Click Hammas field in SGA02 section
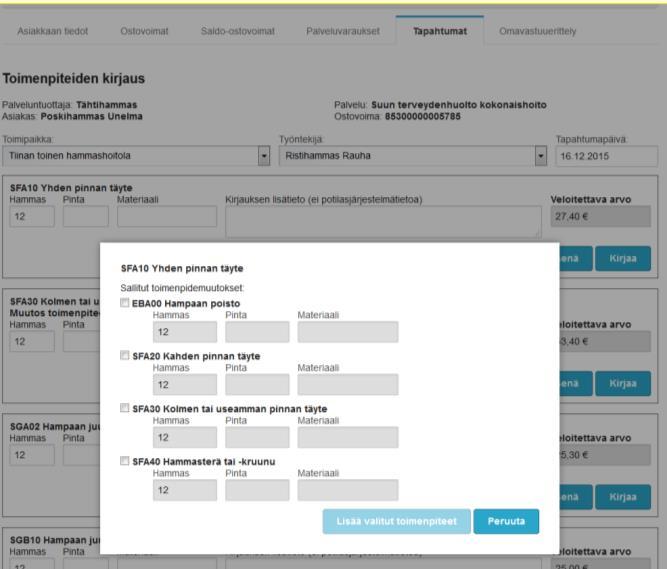The image size is (667, 569). 32,455
